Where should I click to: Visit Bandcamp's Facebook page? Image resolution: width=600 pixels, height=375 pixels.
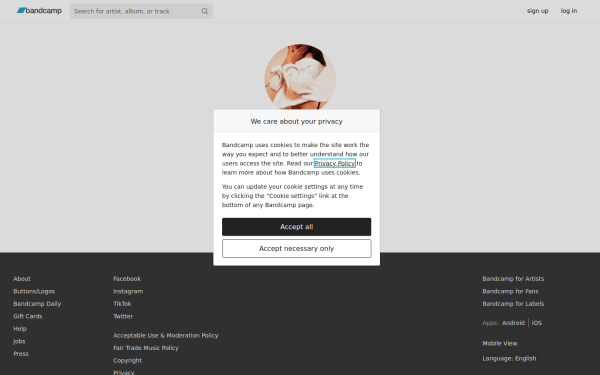click(x=127, y=279)
